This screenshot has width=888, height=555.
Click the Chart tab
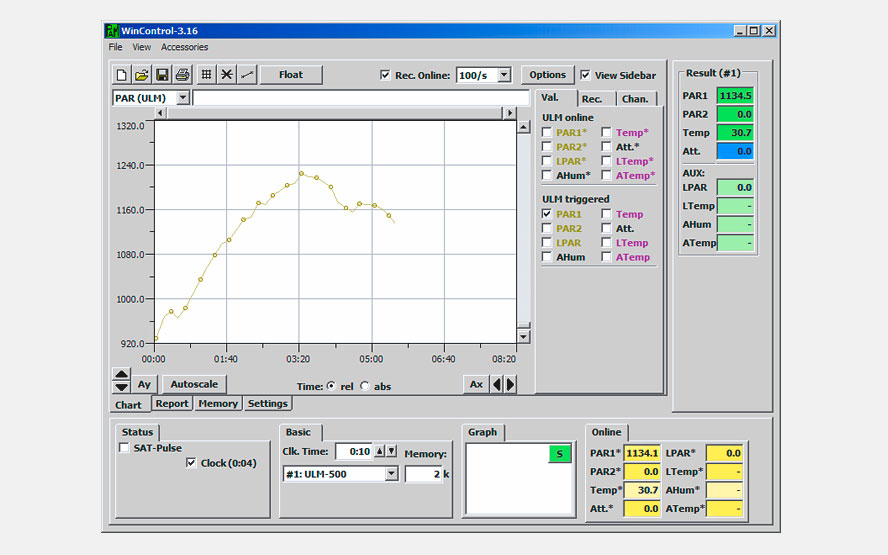129,405
